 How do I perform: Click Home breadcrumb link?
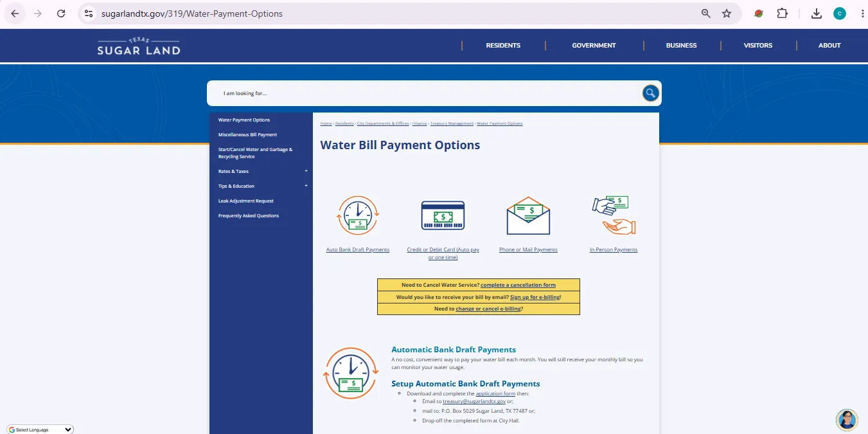click(326, 123)
